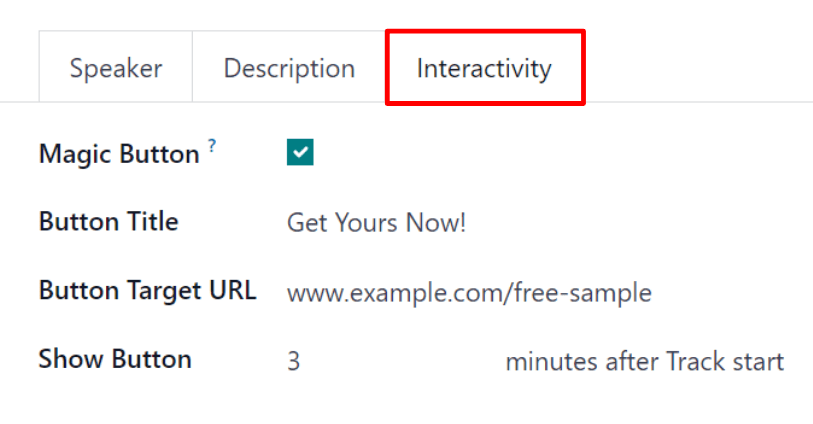
Task: Click the red-outlined Interactivity tab label
Action: [x=484, y=69]
